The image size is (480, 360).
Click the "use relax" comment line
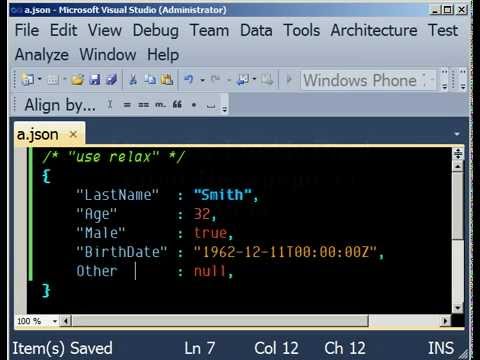click(x=113, y=157)
